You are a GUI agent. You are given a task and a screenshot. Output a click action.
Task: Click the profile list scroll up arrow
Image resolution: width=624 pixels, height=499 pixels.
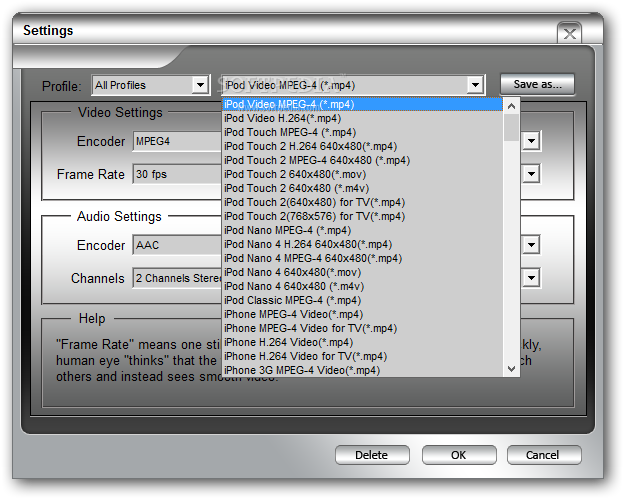click(x=511, y=106)
